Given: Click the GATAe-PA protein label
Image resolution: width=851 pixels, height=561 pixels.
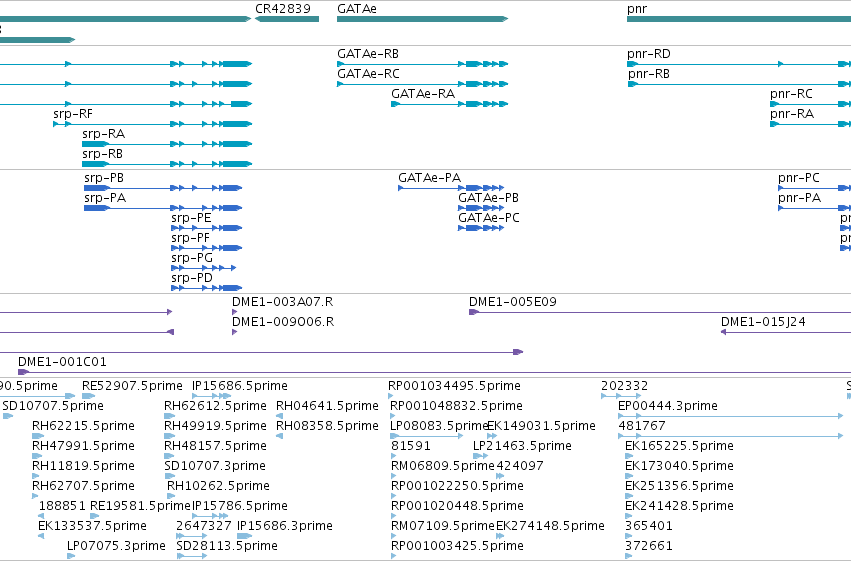Looking at the screenshot, I should click(429, 178).
